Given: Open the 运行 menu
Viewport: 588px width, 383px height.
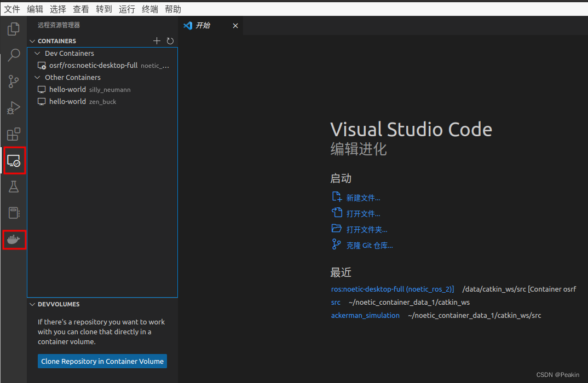Looking at the screenshot, I should 126,9.
